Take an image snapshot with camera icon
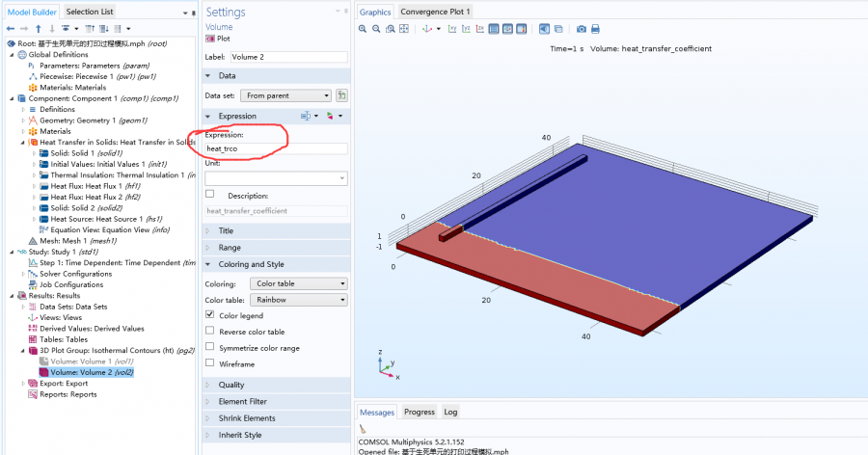 [582, 29]
